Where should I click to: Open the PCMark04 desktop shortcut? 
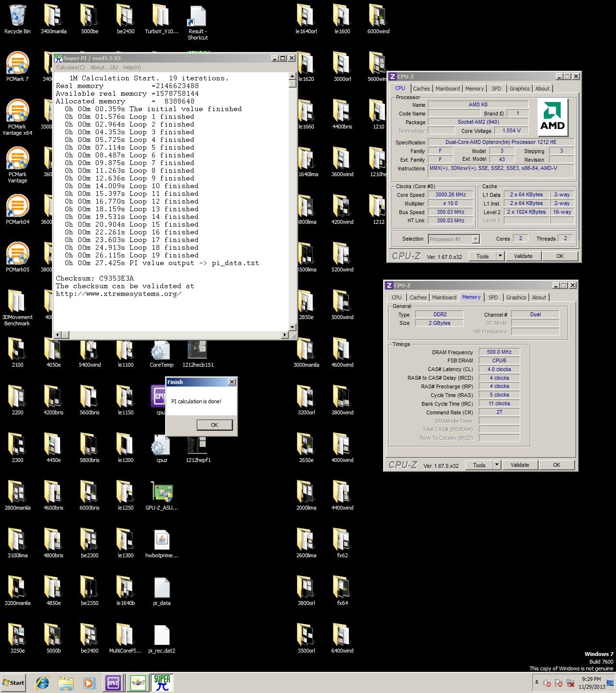(17, 210)
